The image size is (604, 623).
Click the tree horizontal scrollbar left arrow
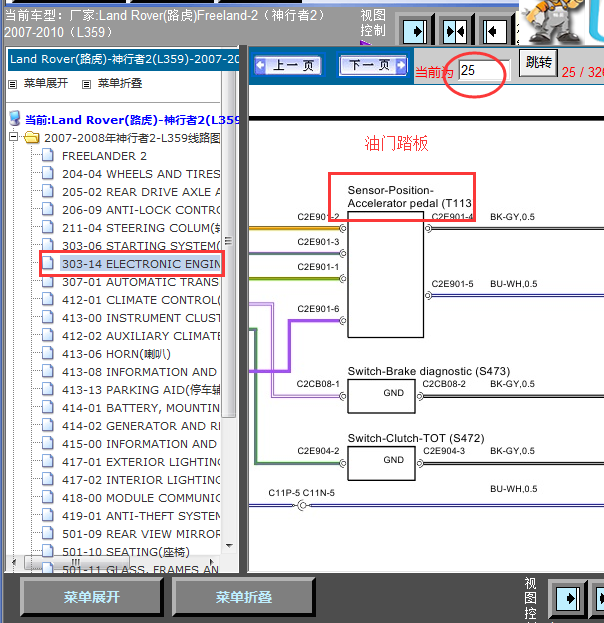point(14,562)
